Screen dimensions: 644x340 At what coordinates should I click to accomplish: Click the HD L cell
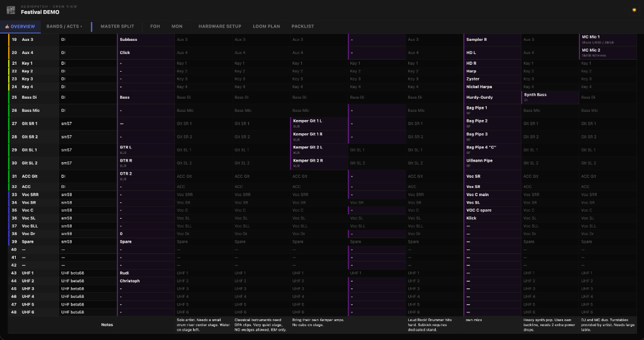pos(492,53)
